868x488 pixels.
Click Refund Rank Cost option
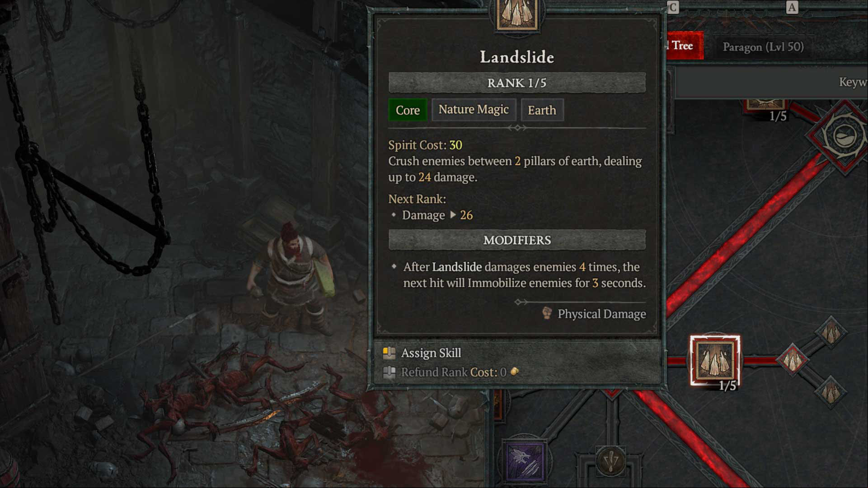point(450,372)
